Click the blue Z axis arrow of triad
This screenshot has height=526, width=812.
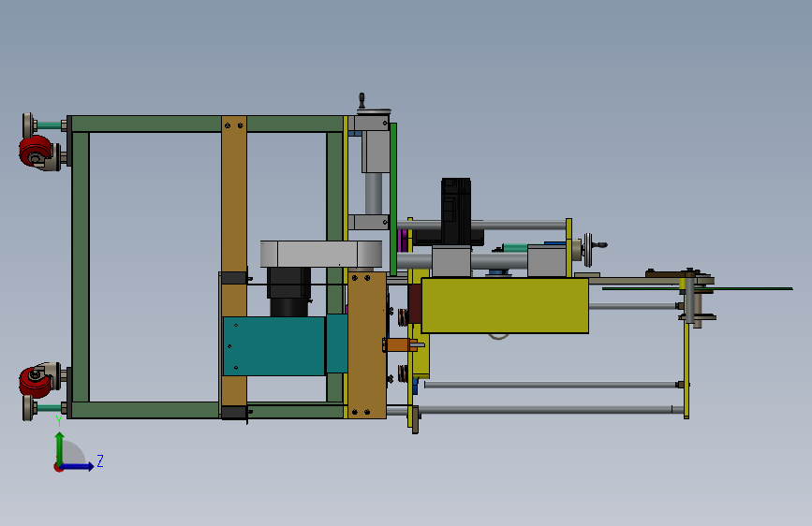78,466
